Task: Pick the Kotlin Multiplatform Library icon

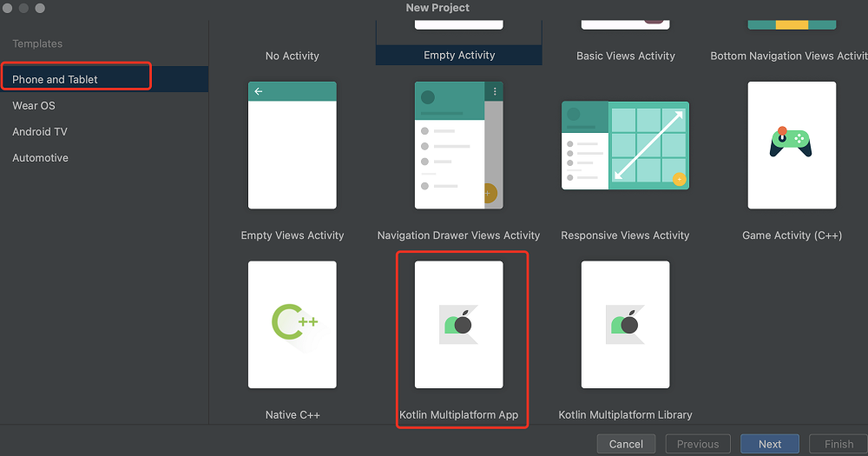Action: 626,325
